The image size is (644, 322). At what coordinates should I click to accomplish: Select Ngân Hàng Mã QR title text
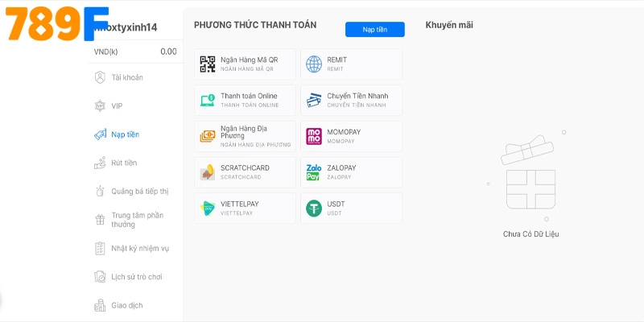pos(250,60)
